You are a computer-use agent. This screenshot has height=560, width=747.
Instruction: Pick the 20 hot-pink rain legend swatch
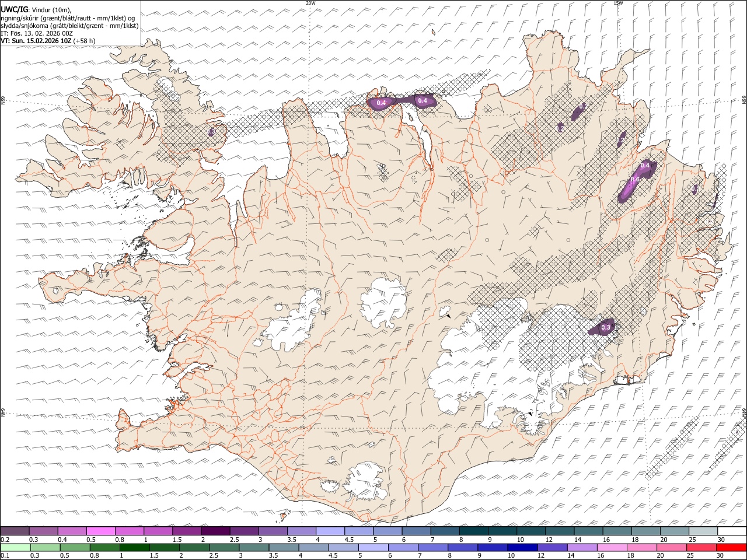click(672, 548)
